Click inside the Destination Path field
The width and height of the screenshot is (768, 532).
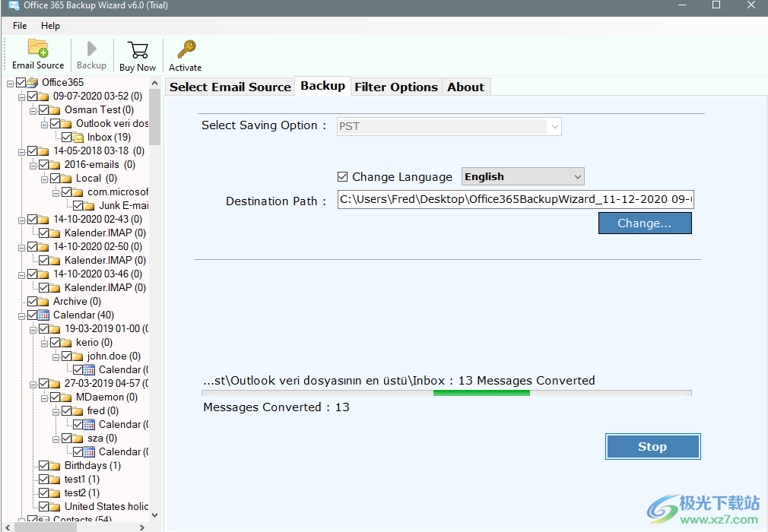point(516,200)
